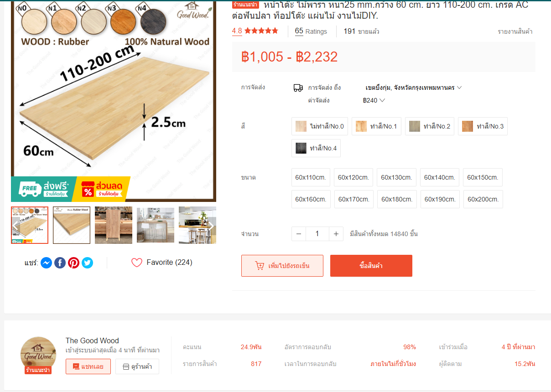Viewport: 551px width, 392px height.
Task: Select color swatch ทำสี/No.4
Action: pos(316,148)
